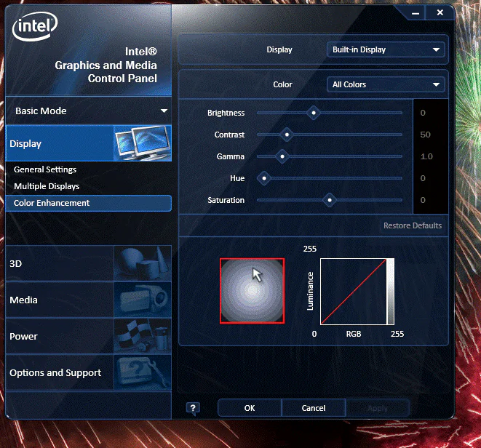Open the Power category
The height and width of the screenshot is (448, 481).
click(x=89, y=336)
